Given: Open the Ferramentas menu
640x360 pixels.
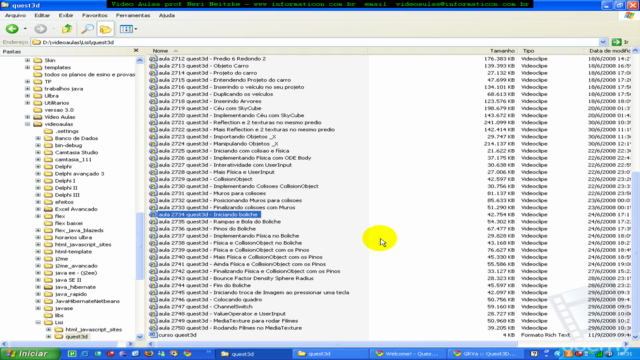Looking at the screenshot, I should coord(133,15).
